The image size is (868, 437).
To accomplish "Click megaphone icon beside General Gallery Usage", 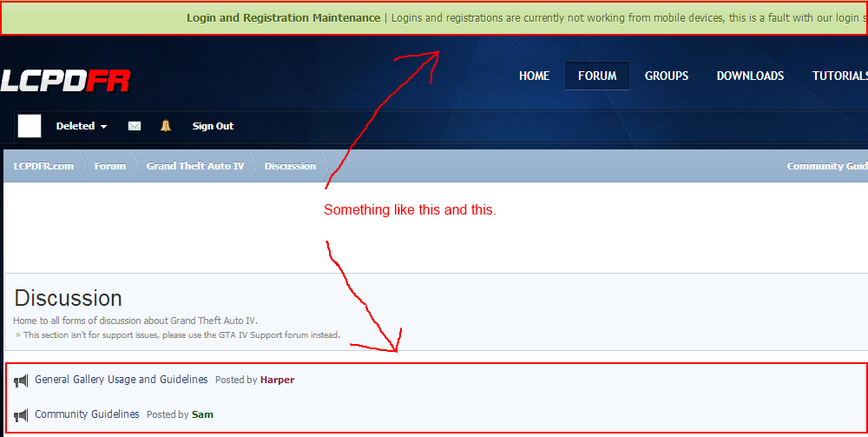I will [x=21, y=381].
